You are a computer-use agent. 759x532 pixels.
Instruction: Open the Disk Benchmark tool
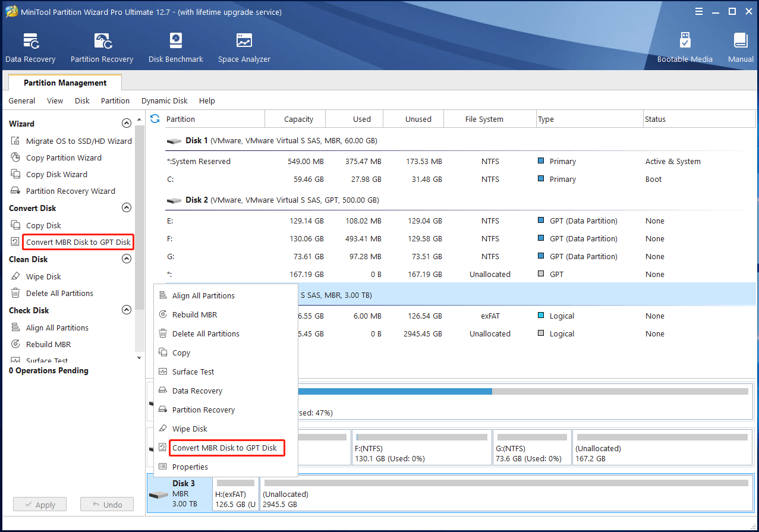[x=175, y=46]
